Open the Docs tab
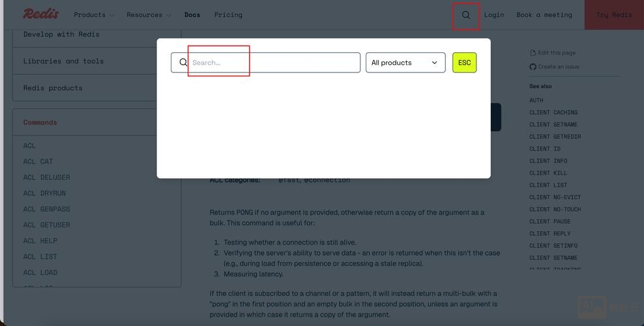 (192, 15)
